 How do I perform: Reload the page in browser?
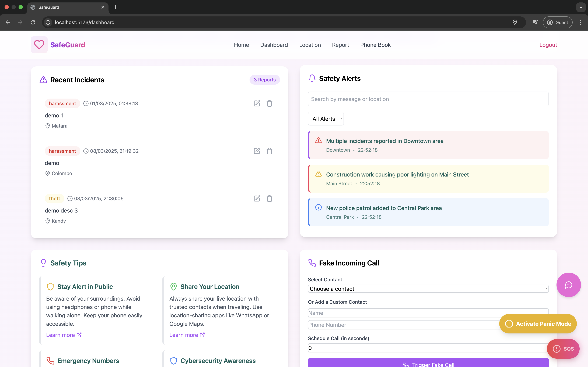tap(33, 22)
